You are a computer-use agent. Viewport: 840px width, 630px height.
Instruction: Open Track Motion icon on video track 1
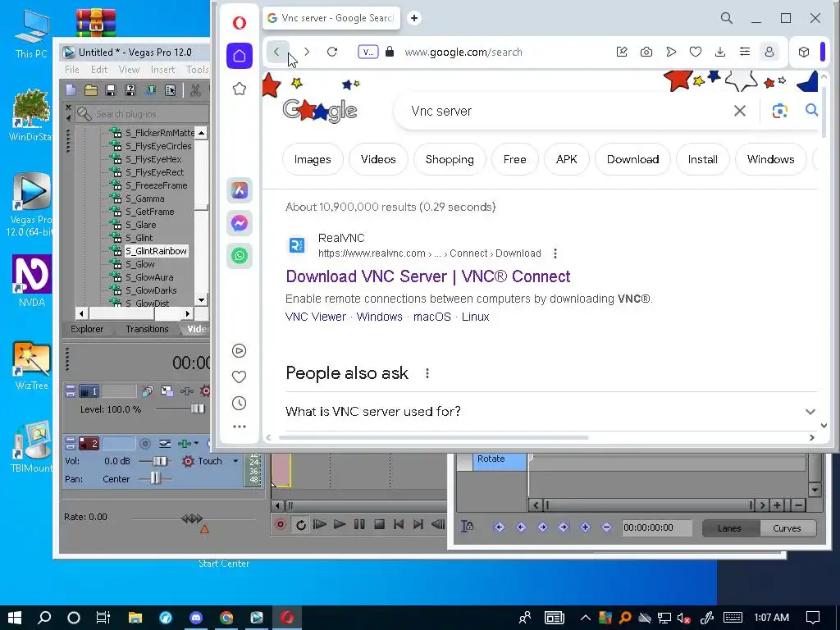(x=167, y=391)
